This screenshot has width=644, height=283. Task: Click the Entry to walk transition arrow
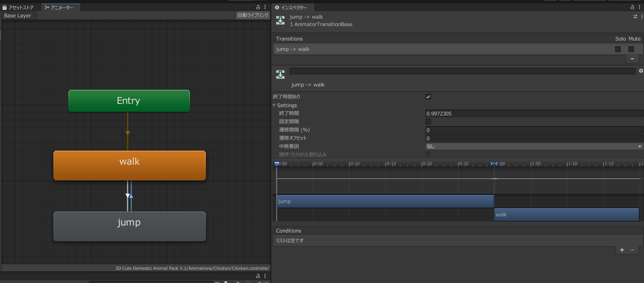click(x=128, y=132)
